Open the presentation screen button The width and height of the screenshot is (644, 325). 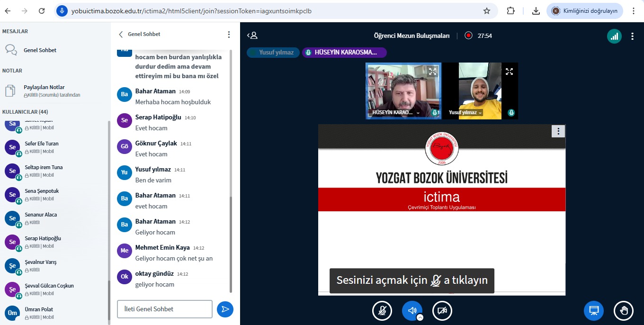tap(593, 311)
